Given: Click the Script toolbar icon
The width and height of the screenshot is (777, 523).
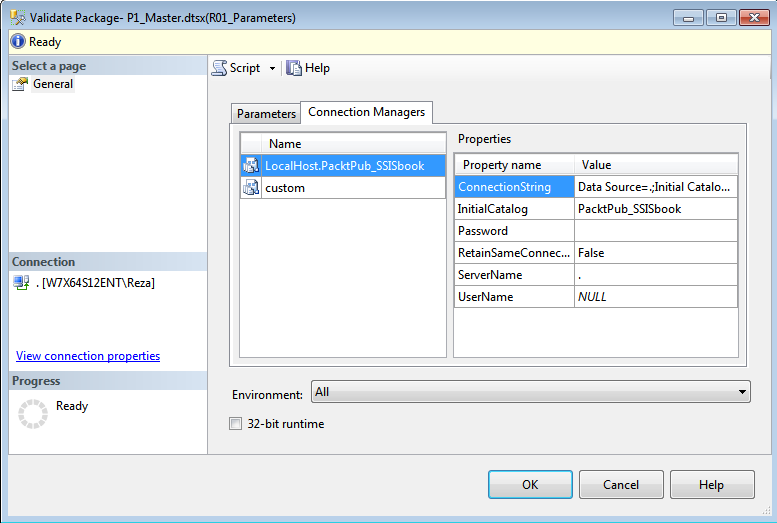Looking at the screenshot, I should point(220,68).
